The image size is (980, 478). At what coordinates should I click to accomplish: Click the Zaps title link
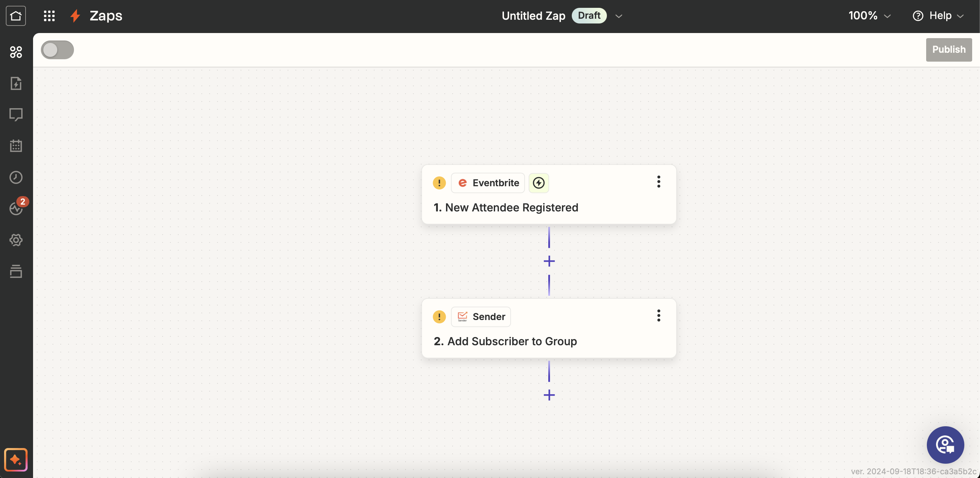click(106, 16)
